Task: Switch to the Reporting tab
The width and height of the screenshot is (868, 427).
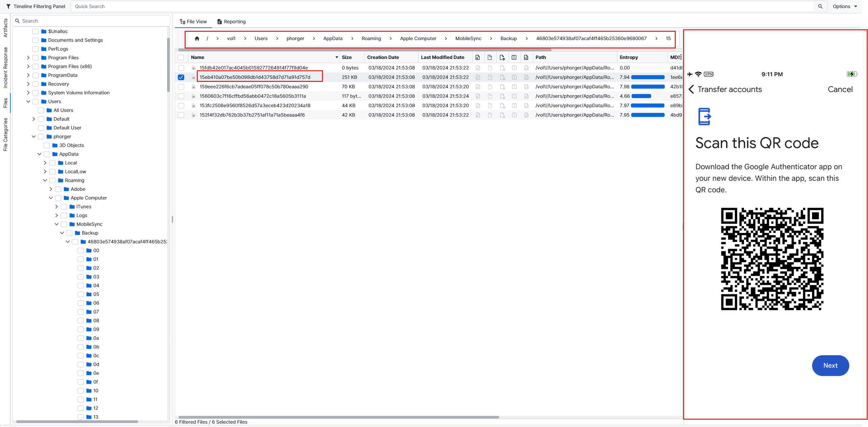Action: coord(231,22)
